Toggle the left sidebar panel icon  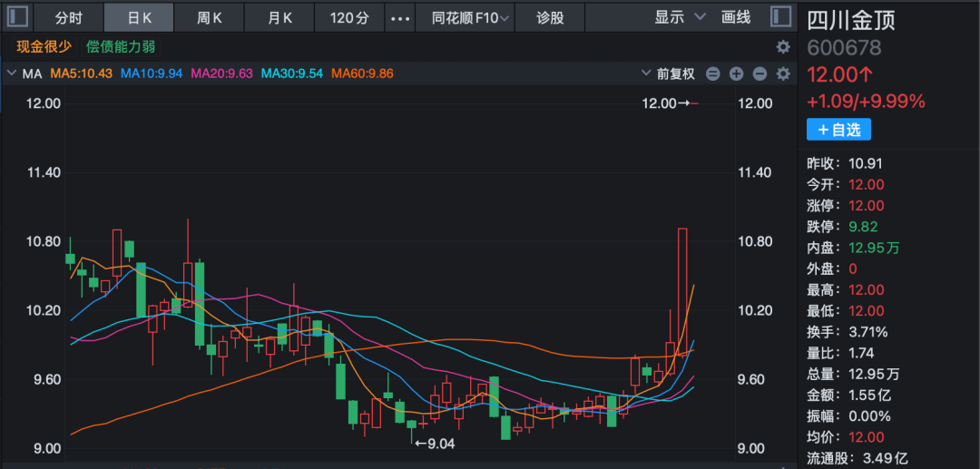[x=18, y=17]
